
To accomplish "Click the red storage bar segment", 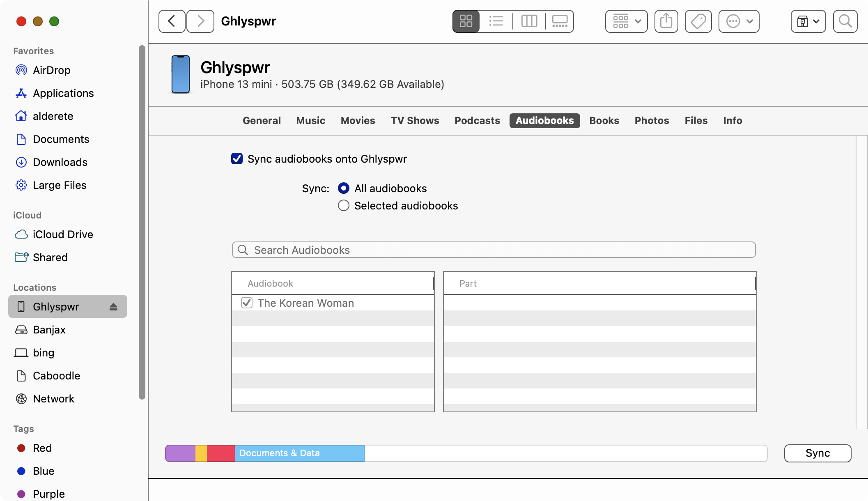I will pos(221,453).
